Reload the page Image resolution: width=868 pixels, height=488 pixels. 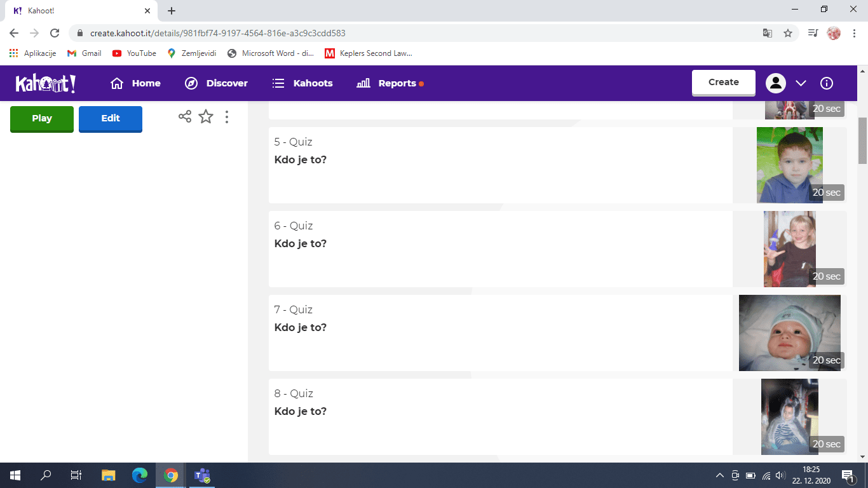pyautogui.click(x=55, y=33)
